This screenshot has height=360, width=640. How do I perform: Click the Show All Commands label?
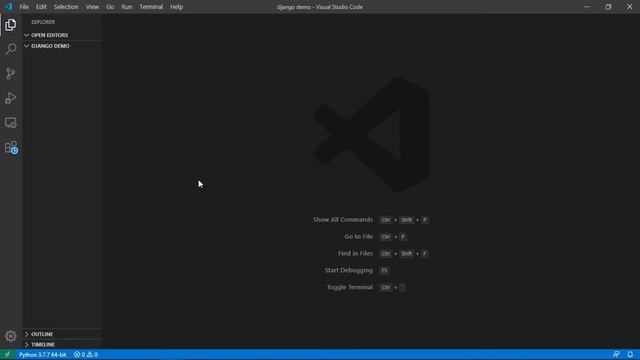(343, 220)
